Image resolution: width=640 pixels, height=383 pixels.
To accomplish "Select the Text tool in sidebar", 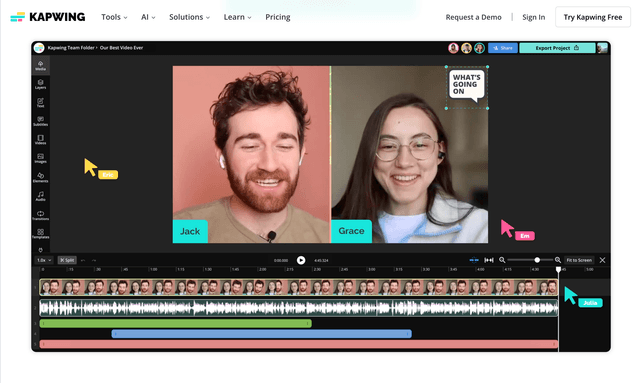I will point(40,102).
